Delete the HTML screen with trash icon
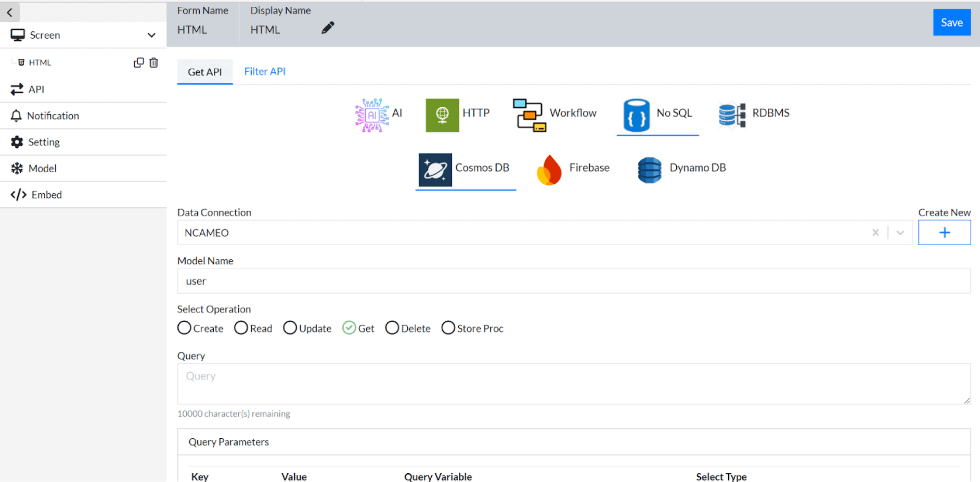 coord(153,63)
